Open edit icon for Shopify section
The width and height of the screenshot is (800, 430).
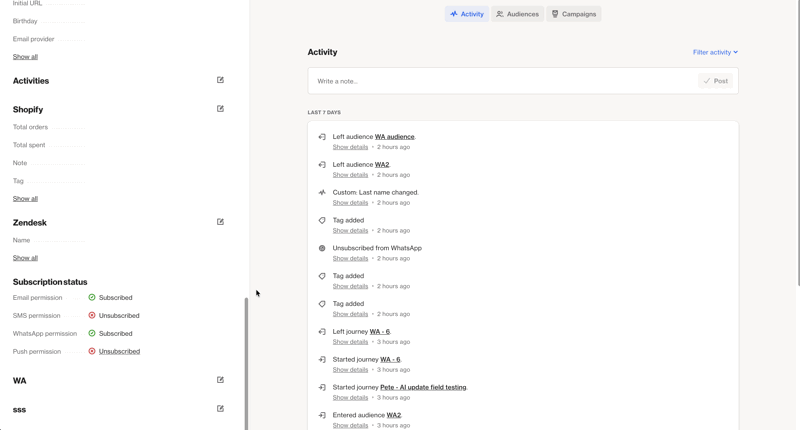[x=220, y=109]
